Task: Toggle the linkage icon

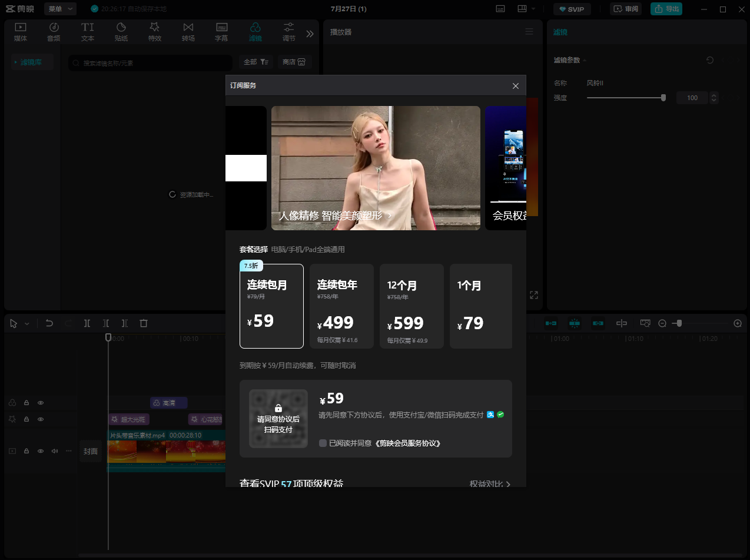Action: tap(598, 323)
